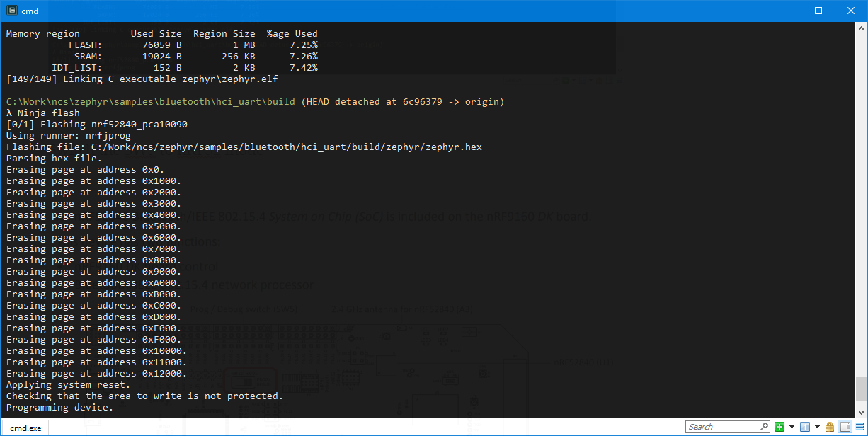Open the window system menu icon
This screenshot has width=868, height=436.
(x=11, y=11)
